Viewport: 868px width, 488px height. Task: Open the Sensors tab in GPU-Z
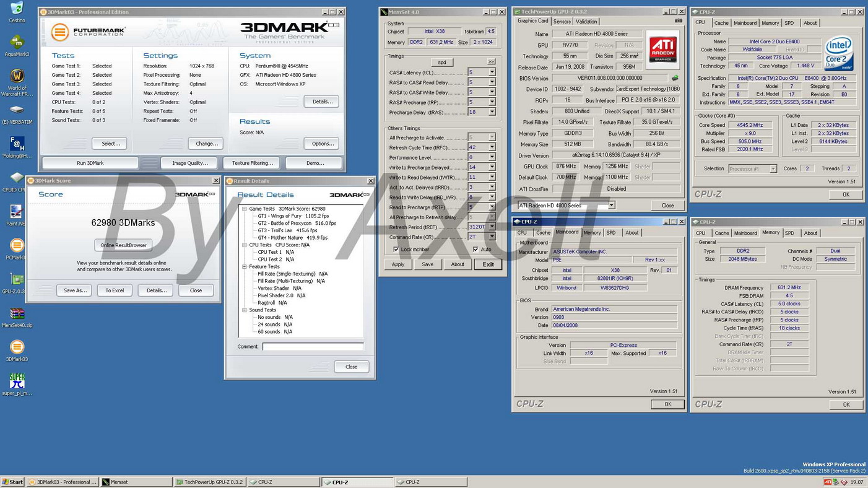point(562,22)
